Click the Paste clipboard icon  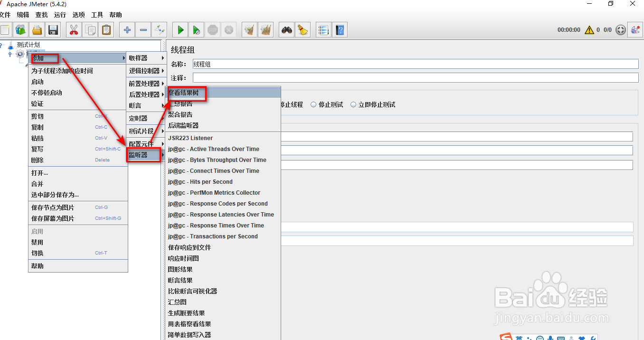[x=106, y=30]
